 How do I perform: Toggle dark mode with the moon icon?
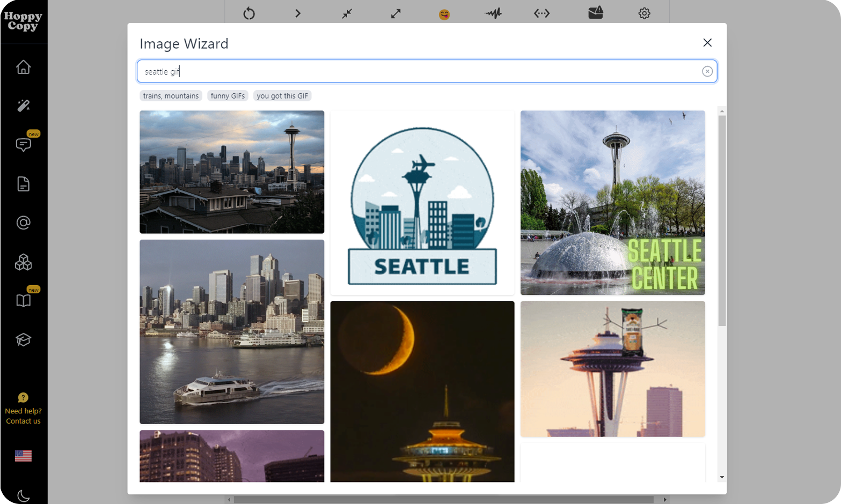pos(23,496)
